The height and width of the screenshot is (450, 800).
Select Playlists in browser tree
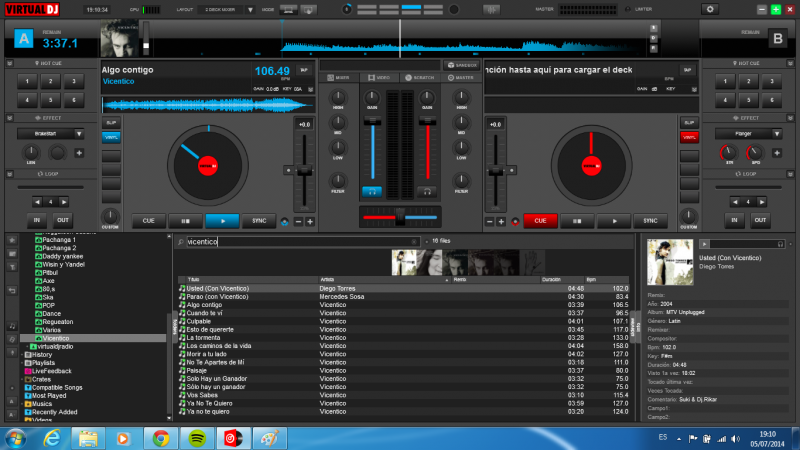point(43,363)
